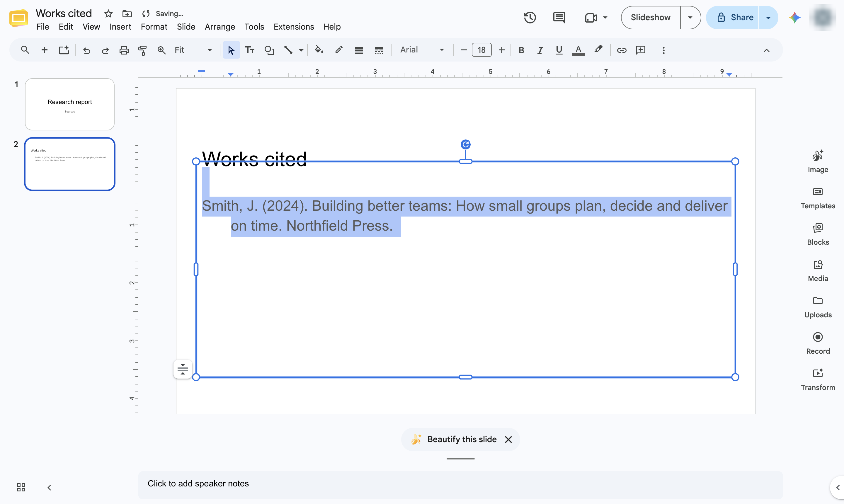
Task: Redo the last action
Action: [105, 50]
